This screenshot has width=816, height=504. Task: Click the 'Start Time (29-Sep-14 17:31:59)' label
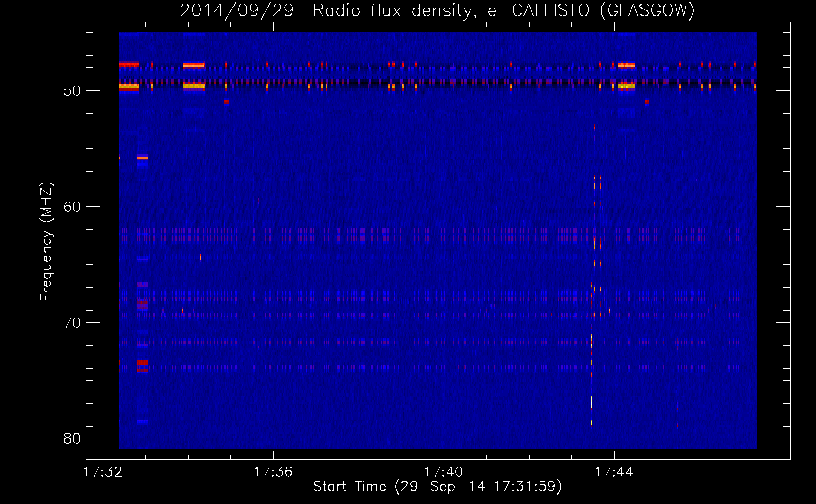437,486
